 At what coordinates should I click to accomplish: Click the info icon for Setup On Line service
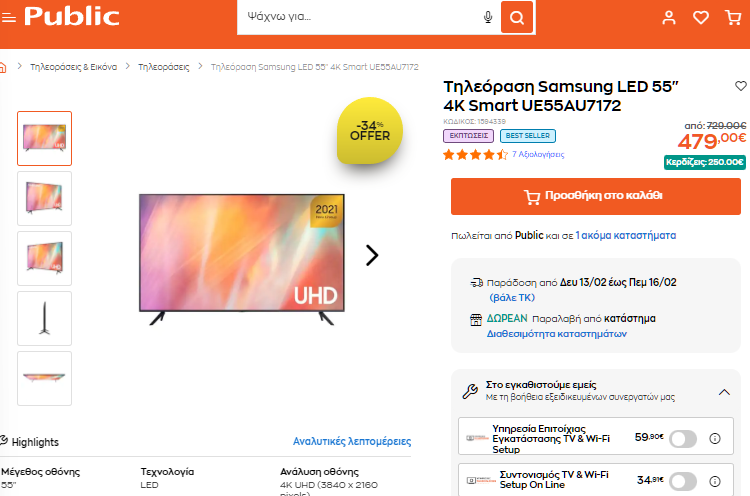pyautogui.click(x=715, y=481)
